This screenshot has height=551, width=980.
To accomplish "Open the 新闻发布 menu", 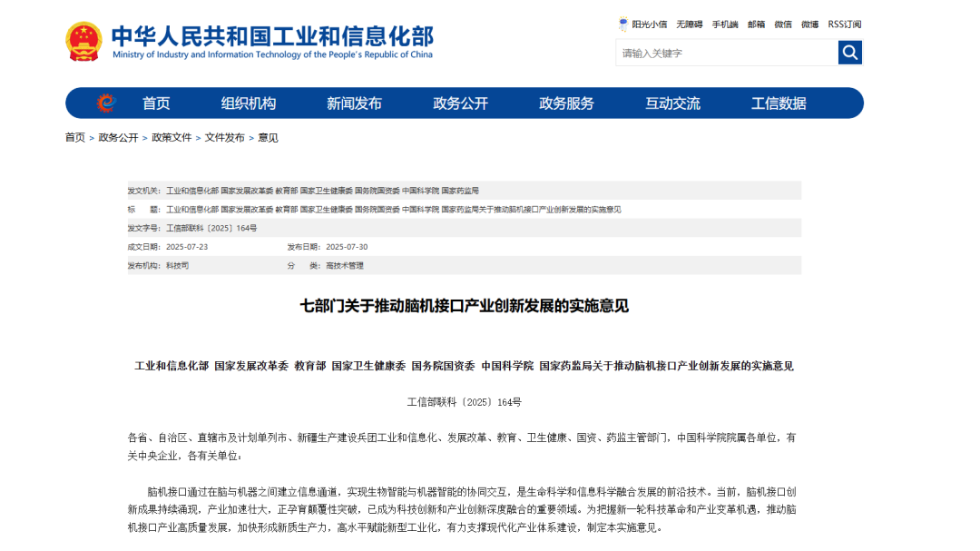I will tap(354, 103).
